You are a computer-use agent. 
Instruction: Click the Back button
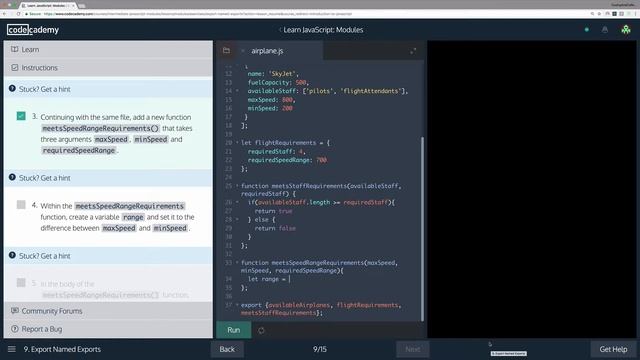pyautogui.click(x=227, y=349)
